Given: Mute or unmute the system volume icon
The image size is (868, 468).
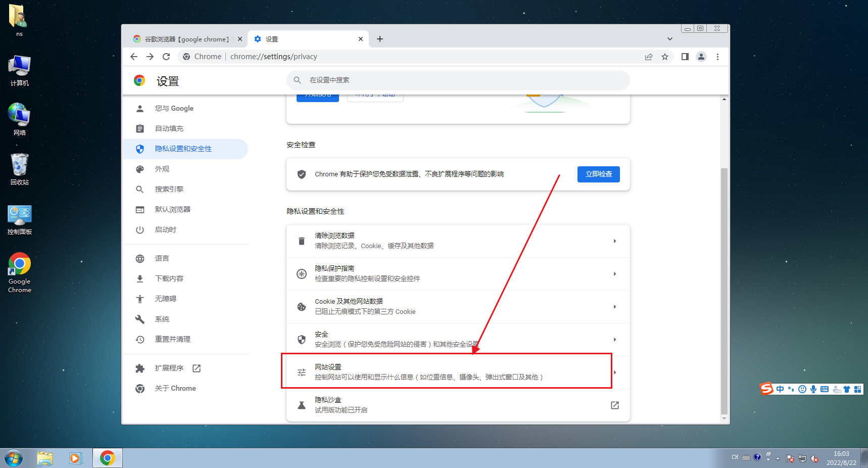Looking at the screenshot, I should tap(815, 458).
